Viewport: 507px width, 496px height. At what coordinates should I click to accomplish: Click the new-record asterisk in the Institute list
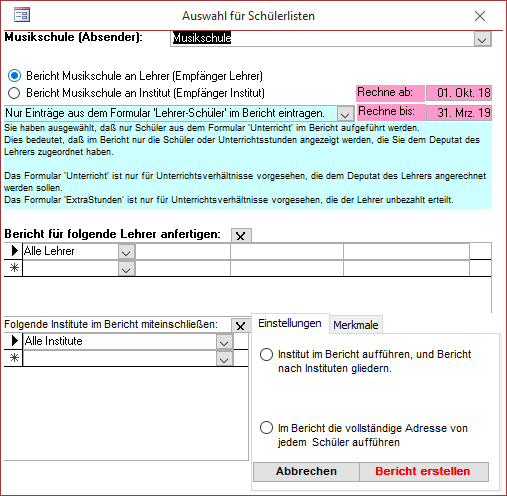click(14, 358)
